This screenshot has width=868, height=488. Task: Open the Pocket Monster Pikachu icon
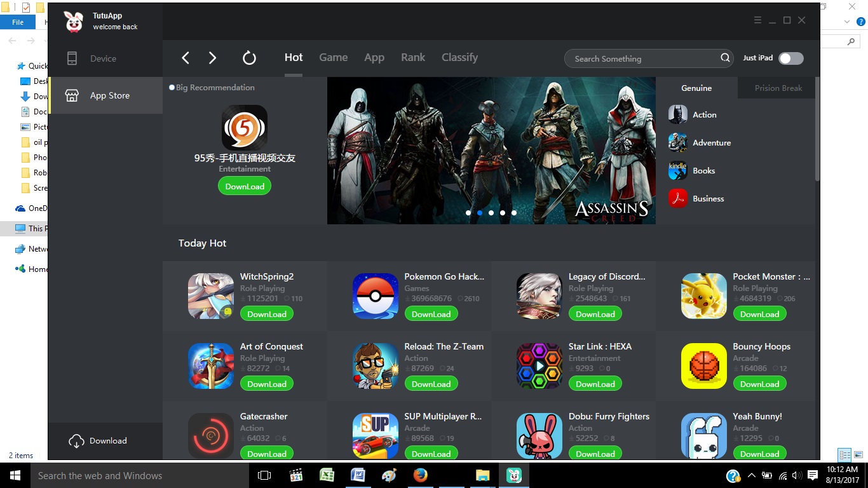coord(704,296)
